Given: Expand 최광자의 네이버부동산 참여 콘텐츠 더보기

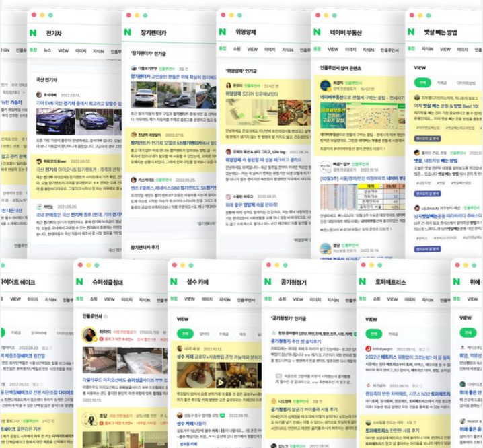Looking at the screenshot, I should pyautogui.click(x=352, y=149).
